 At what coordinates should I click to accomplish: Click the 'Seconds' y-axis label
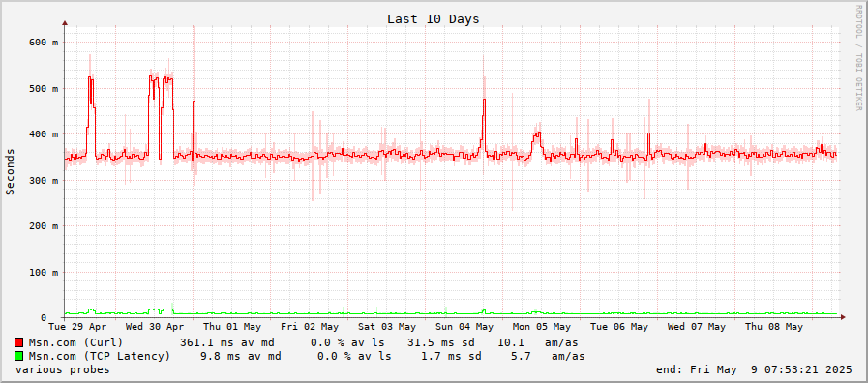[x=10, y=171]
